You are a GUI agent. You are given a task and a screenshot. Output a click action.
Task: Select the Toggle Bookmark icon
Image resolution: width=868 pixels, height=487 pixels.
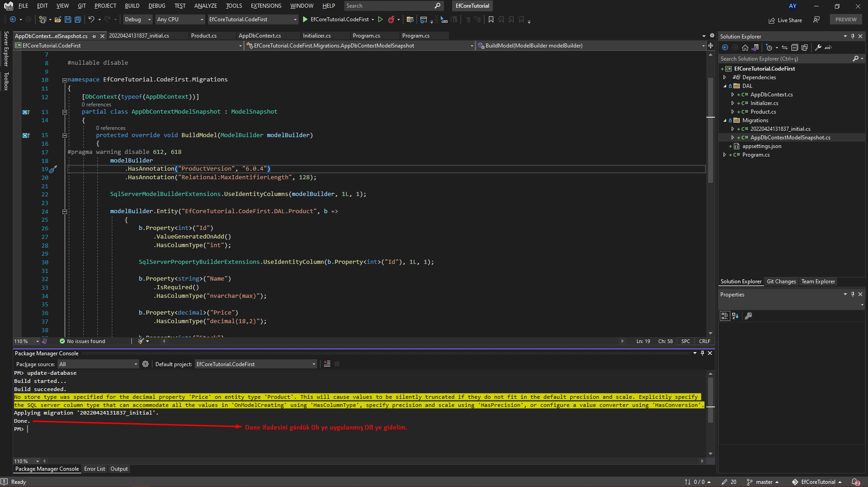point(491,20)
